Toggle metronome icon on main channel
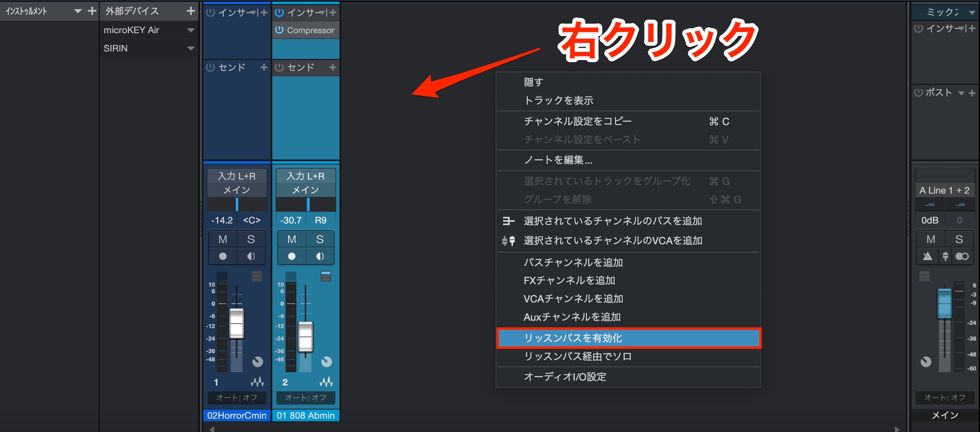The width and height of the screenshot is (980, 432). tap(927, 256)
